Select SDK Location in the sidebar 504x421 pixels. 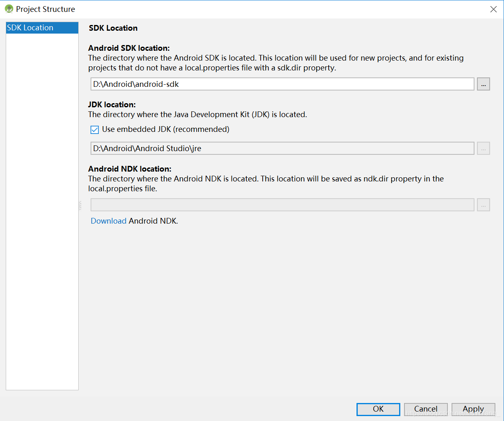pyautogui.click(x=42, y=28)
